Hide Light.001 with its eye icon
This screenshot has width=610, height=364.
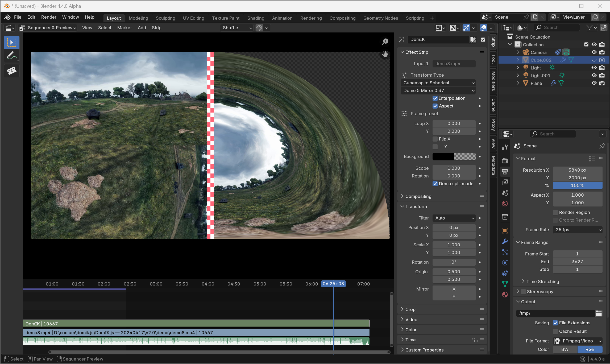[x=594, y=75]
